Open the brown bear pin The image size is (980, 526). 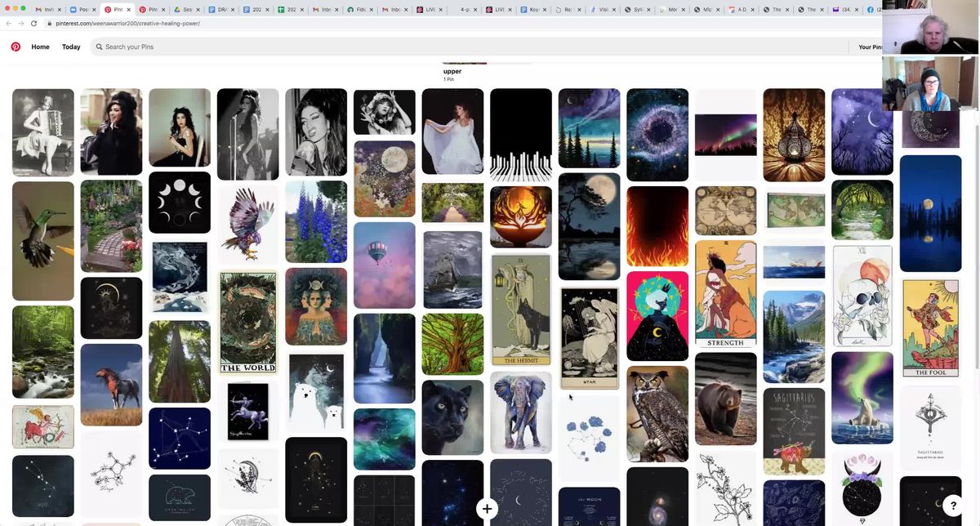coord(726,399)
